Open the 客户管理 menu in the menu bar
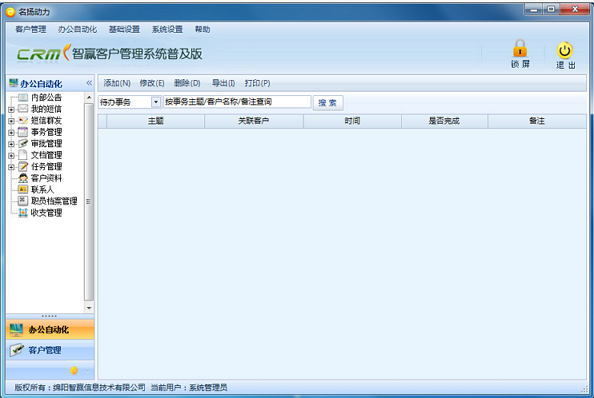This screenshot has width=594, height=398. tap(30, 29)
